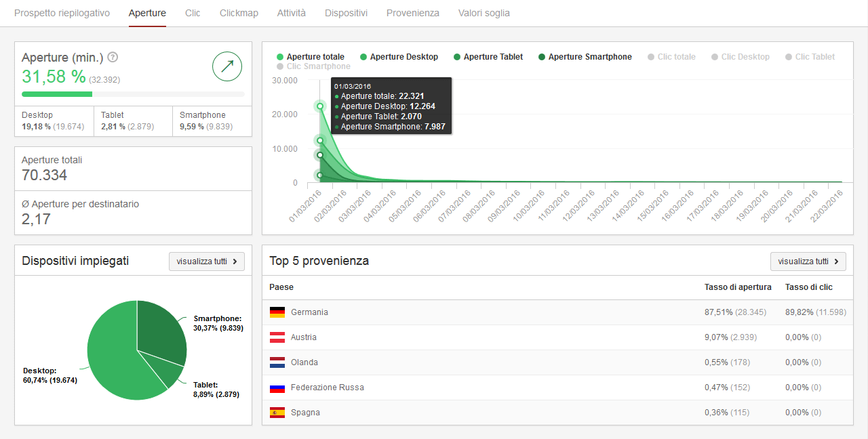Viewport: 868px width, 439px height.
Task: Show the Clic Smartphone series
Action: tap(314, 66)
